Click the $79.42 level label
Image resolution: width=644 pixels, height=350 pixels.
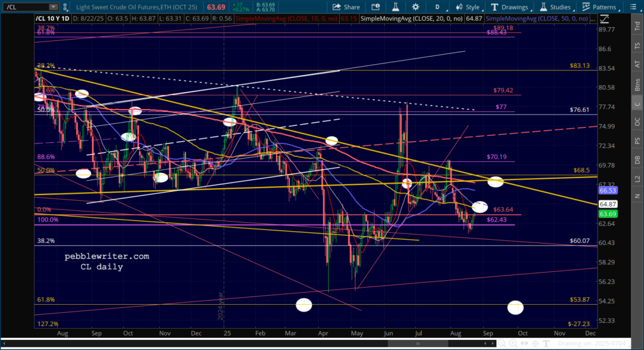point(503,90)
